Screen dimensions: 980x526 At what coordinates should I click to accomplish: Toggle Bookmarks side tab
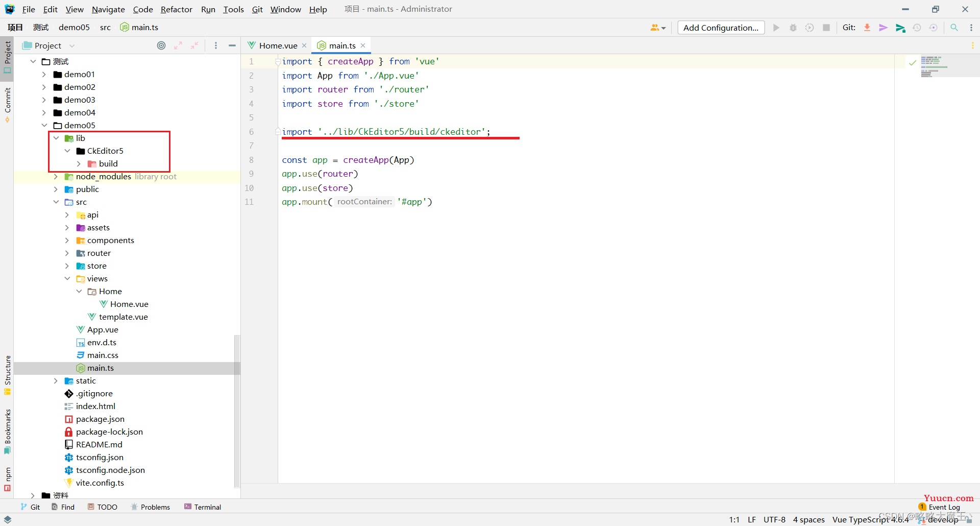[7, 432]
